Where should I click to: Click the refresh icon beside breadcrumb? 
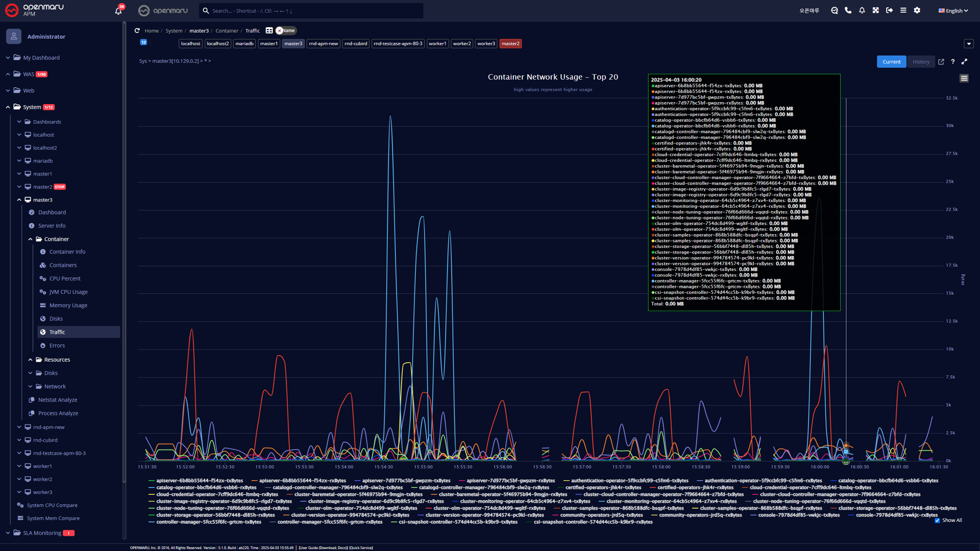[x=137, y=31]
